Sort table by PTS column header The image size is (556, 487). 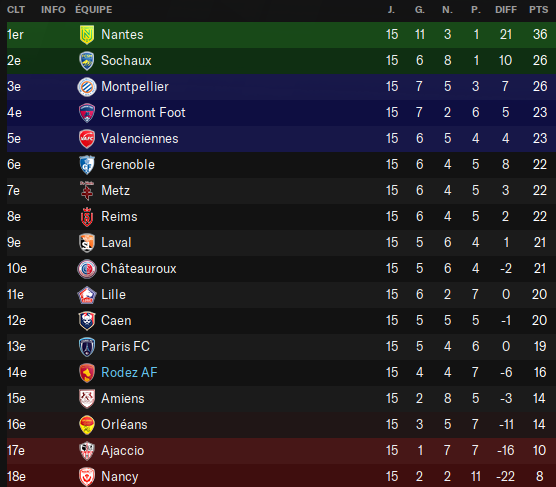pyautogui.click(x=538, y=10)
